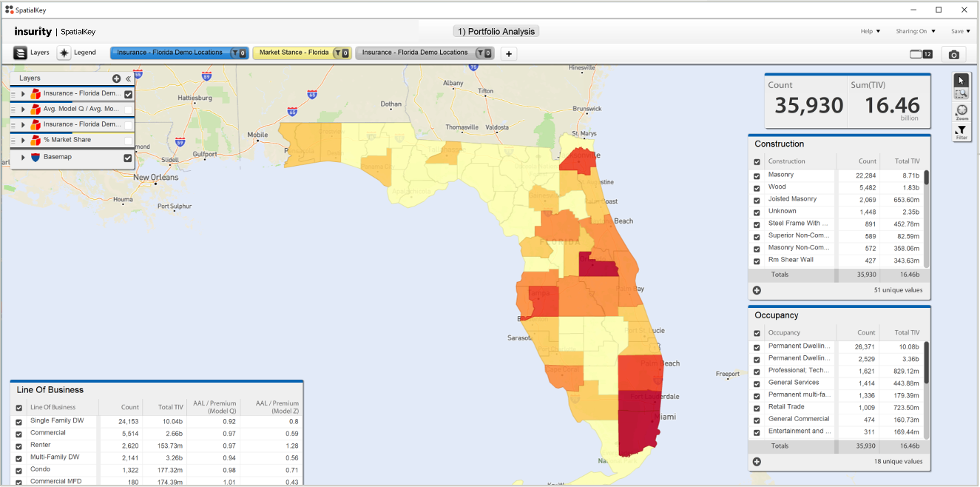Open the Sharing: On dropdown
The height and width of the screenshot is (487, 980).
(x=915, y=31)
